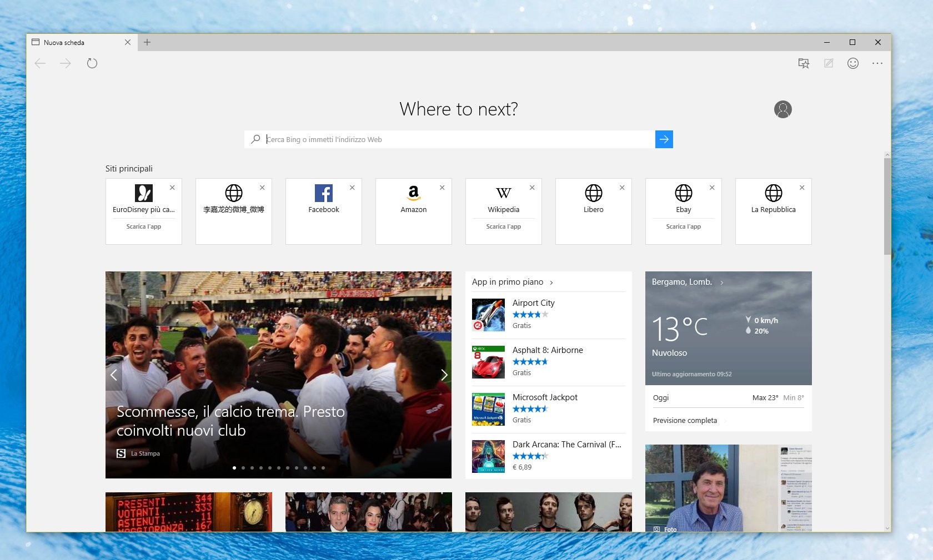Open a new tab with plus button
The image size is (933, 560).
coord(147,42)
